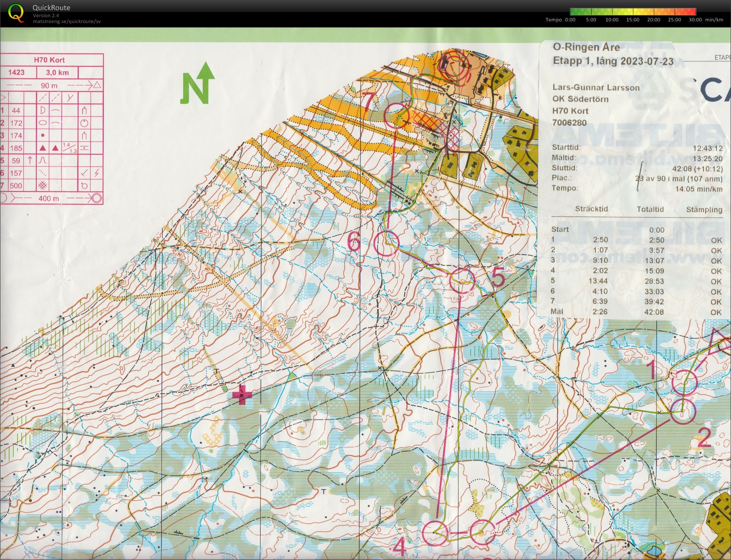Click start time value 12:43:12
The width and height of the screenshot is (731, 560).
pos(708,148)
